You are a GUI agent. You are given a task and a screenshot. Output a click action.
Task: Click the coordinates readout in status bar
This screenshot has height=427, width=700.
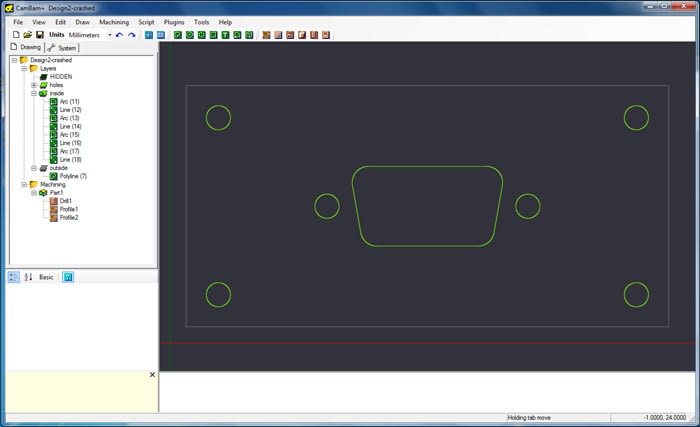tap(665, 418)
